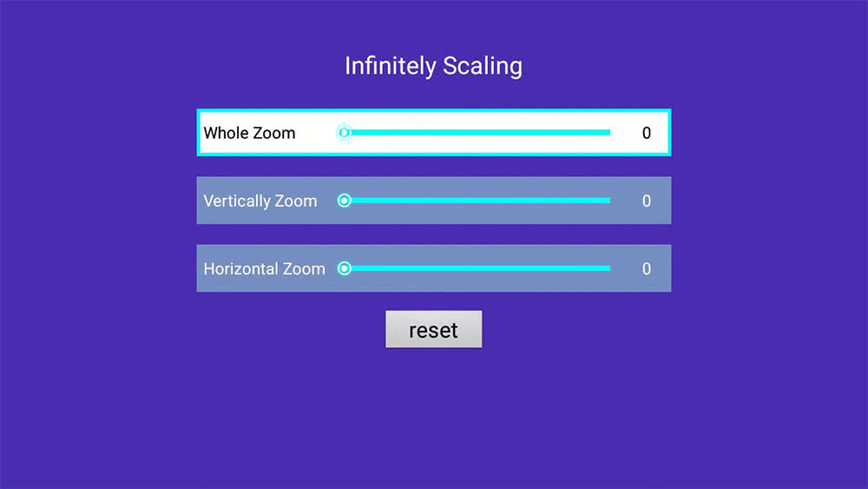Screen dimensions: 868x489
Task: Jump Horizontal Zoom slider to its maximum end
Action: click(x=609, y=268)
